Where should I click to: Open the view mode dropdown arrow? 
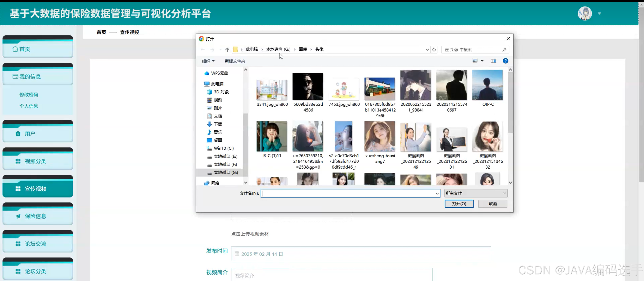point(482,61)
